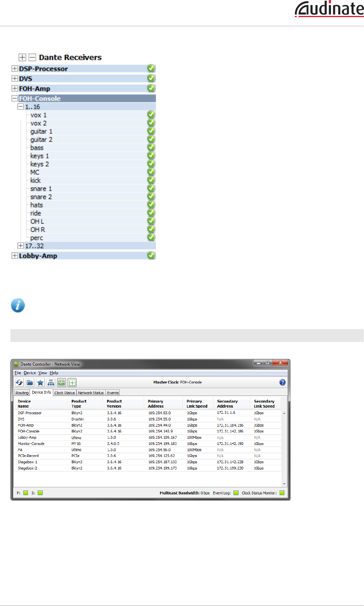Viewport: 364px width, 606px height.
Task: Click green check on DVS row
Action: click(151, 78)
